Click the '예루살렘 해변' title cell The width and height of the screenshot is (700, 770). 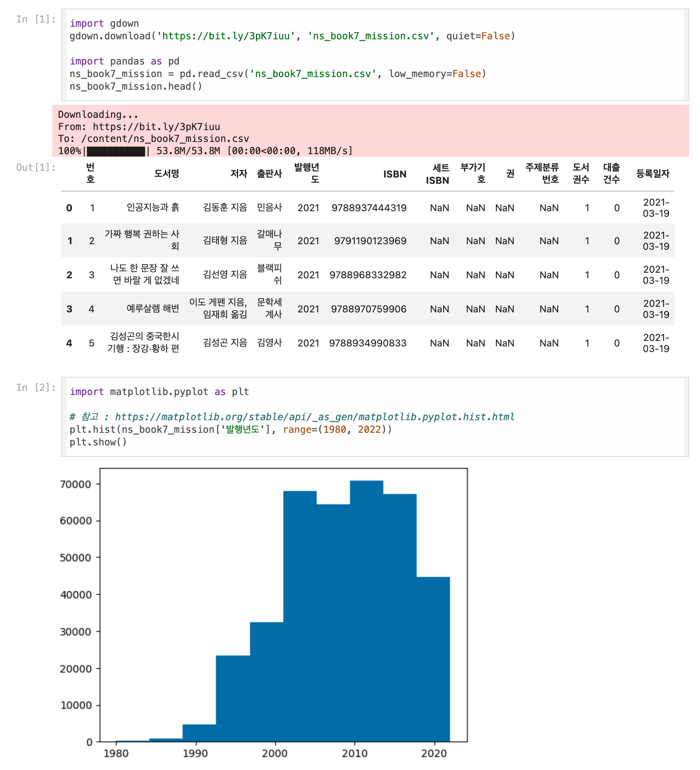click(x=153, y=309)
